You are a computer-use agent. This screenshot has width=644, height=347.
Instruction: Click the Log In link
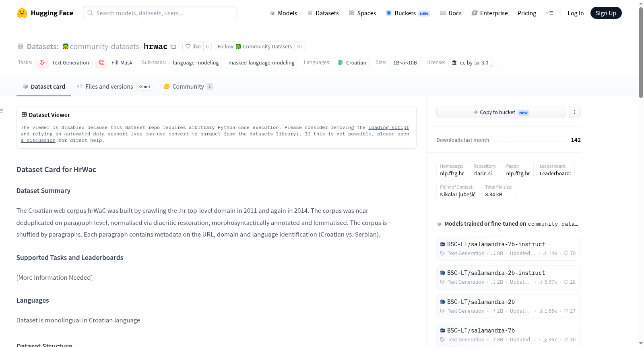[x=576, y=13]
